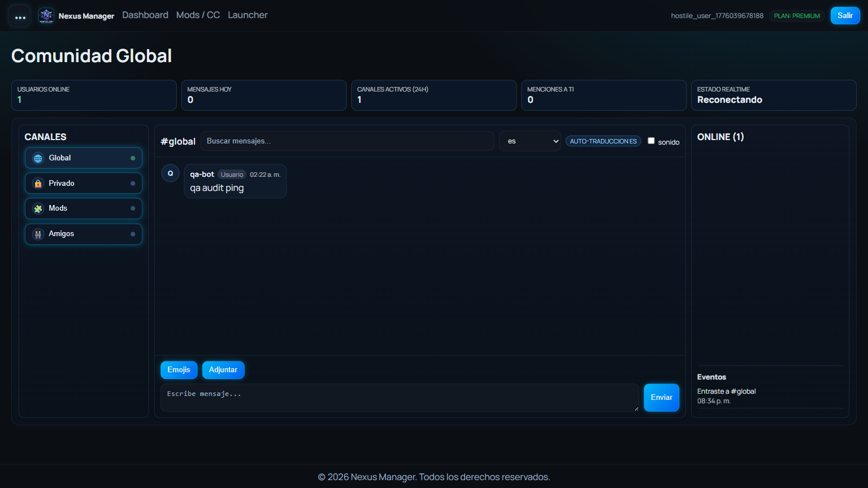The height and width of the screenshot is (488, 868).
Task: Click the Mensajes Hoy stat card
Action: [264, 95]
